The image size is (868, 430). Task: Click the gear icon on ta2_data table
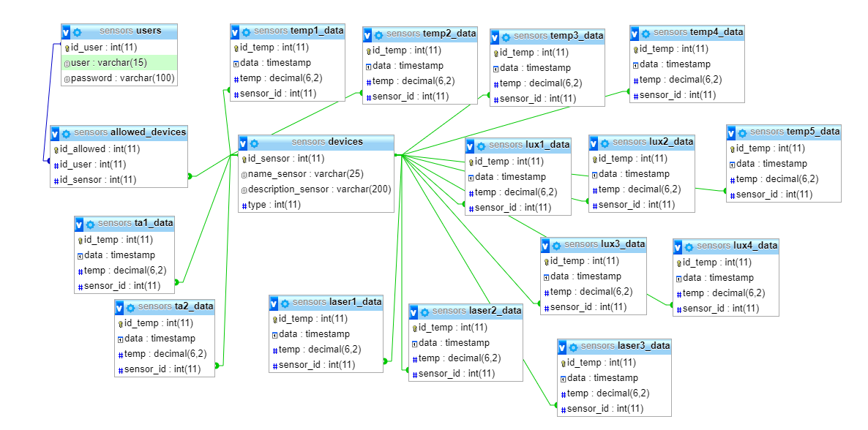pos(130,308)
